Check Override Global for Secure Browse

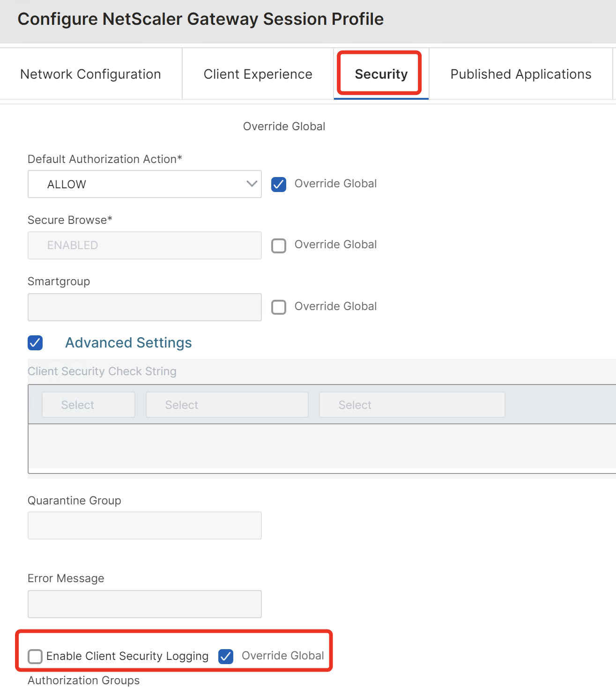[279, 245]
